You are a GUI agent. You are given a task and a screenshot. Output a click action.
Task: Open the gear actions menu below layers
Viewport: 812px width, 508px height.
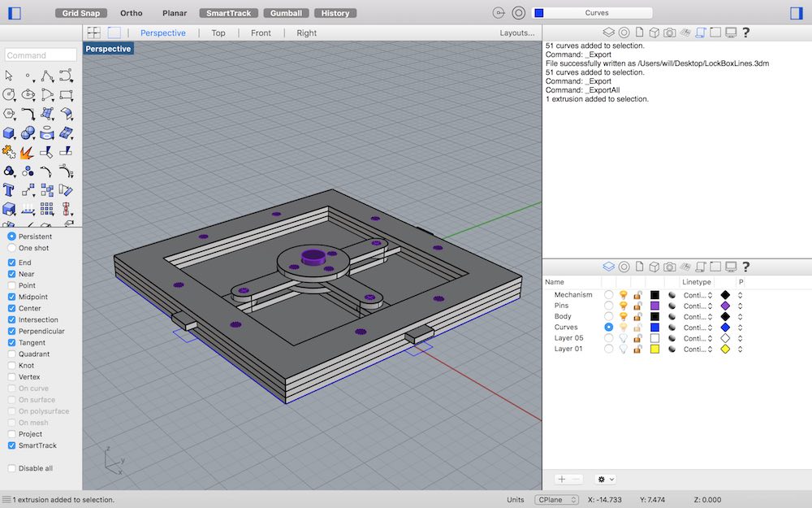click(x=605, y=480)
